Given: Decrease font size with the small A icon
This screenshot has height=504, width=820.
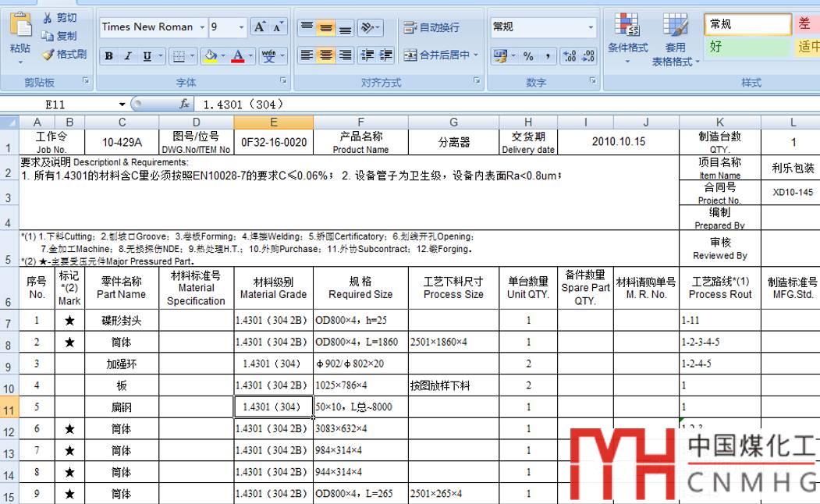Looking at the screenshot, I should 278,27.
